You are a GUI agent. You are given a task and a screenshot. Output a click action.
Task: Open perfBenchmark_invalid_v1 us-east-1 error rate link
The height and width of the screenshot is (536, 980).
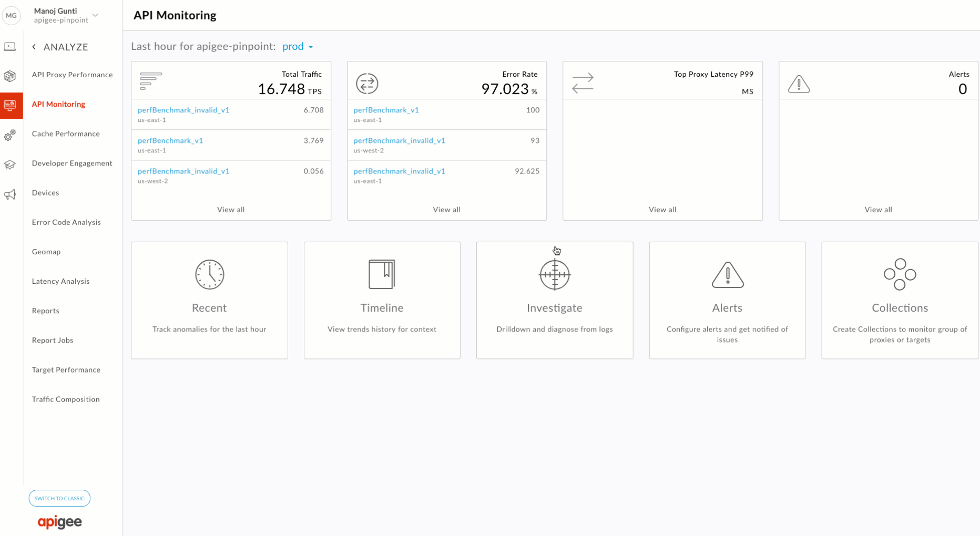click(399, 171)
